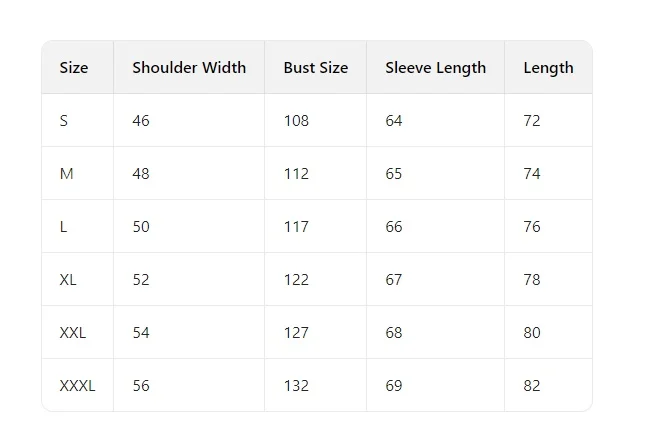656x434 pixels.
Task: Select the XXL size cell
Action: click(x=73, y=333)
